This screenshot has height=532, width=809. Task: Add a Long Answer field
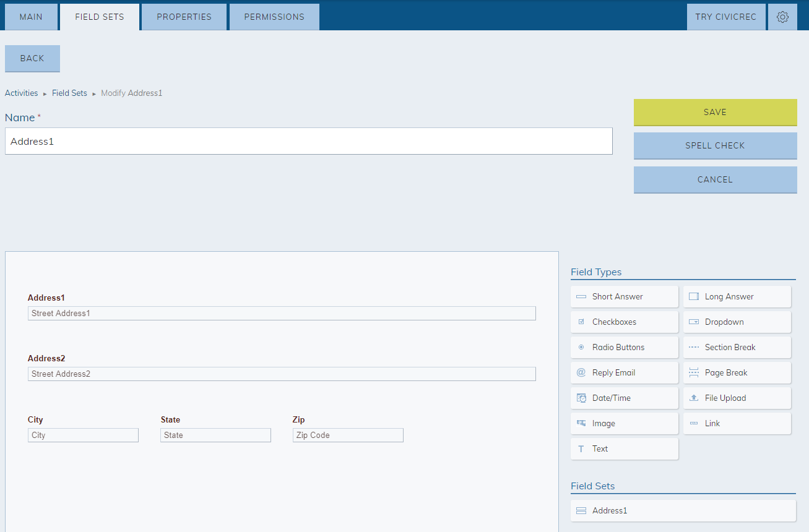point(737,297)
